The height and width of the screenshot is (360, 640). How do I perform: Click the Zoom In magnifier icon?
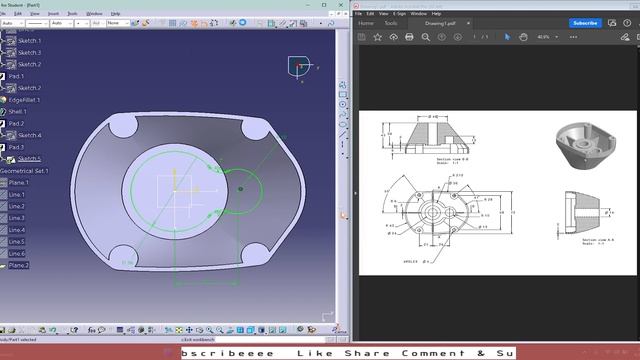[x=209, y=330]
